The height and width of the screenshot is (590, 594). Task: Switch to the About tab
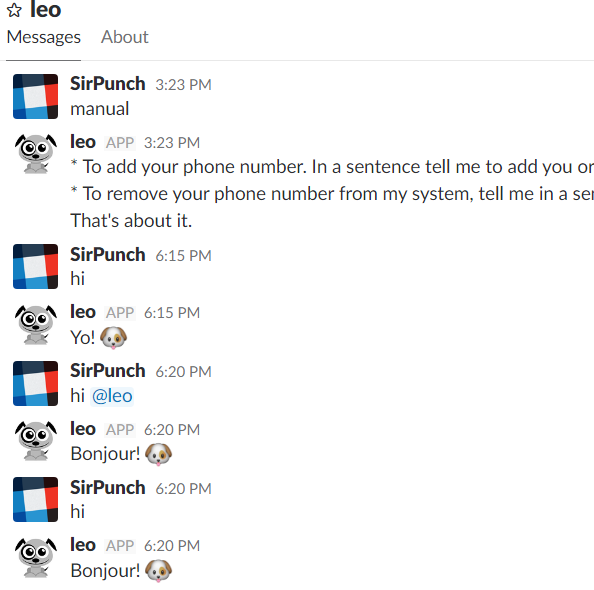coord(125,37)
